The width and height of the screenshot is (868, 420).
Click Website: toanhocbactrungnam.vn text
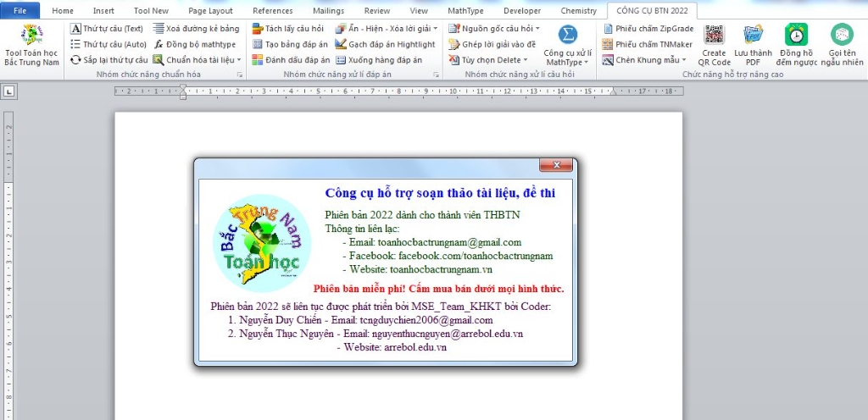click(x=420, y=269)
